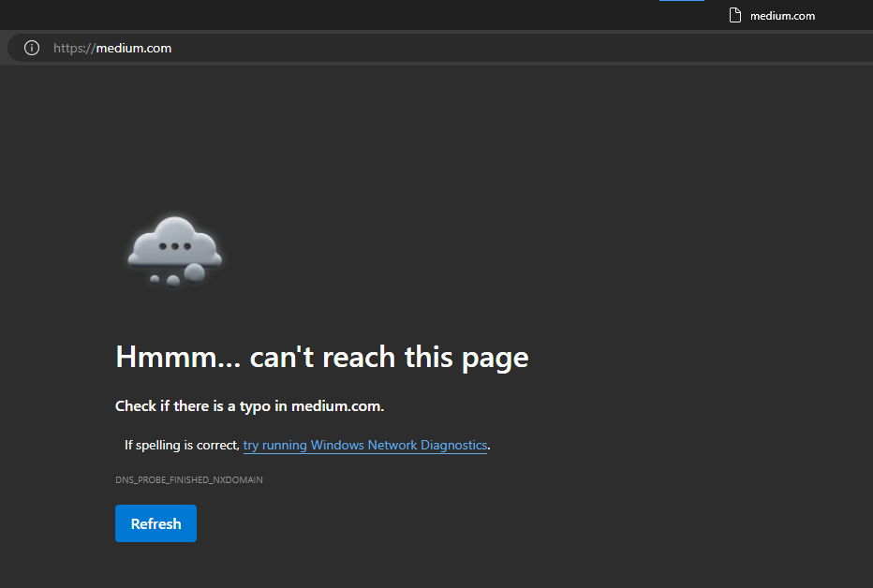Click the page icon on medium.com tab
Image resolution: width=873 pixels, height=588 pixels.
(735, 16)
